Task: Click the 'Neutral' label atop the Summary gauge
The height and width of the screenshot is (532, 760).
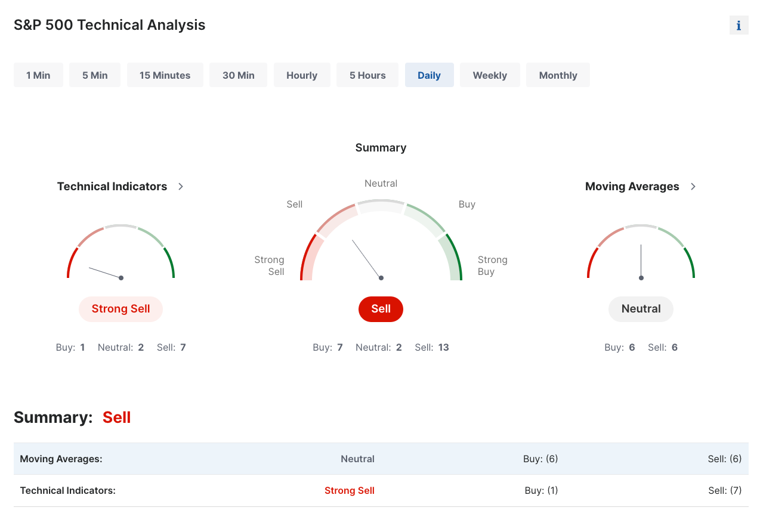Action: (381, 184)
